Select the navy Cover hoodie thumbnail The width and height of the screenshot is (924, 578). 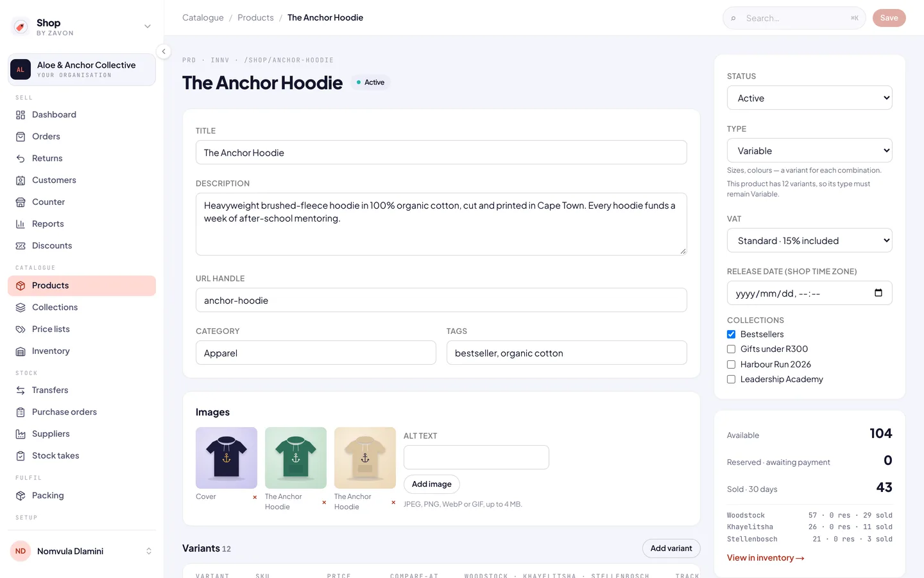(x=227, y=458)
